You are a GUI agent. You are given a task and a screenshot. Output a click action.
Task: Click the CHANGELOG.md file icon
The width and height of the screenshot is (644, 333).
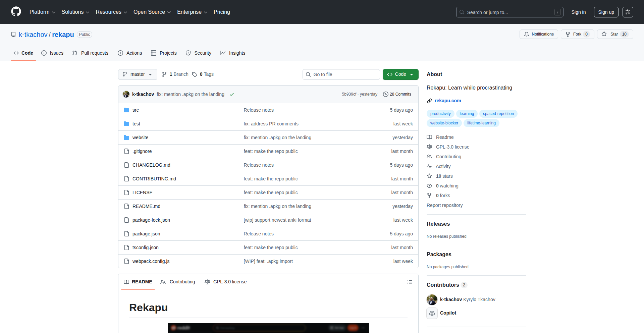(126, 165)
